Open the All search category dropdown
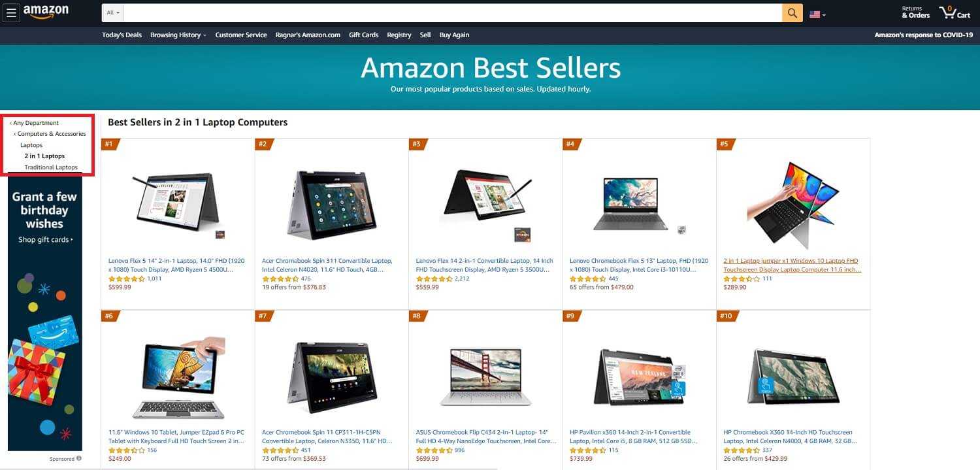Screen dimensions: 980x470 [x=113, y=13]
